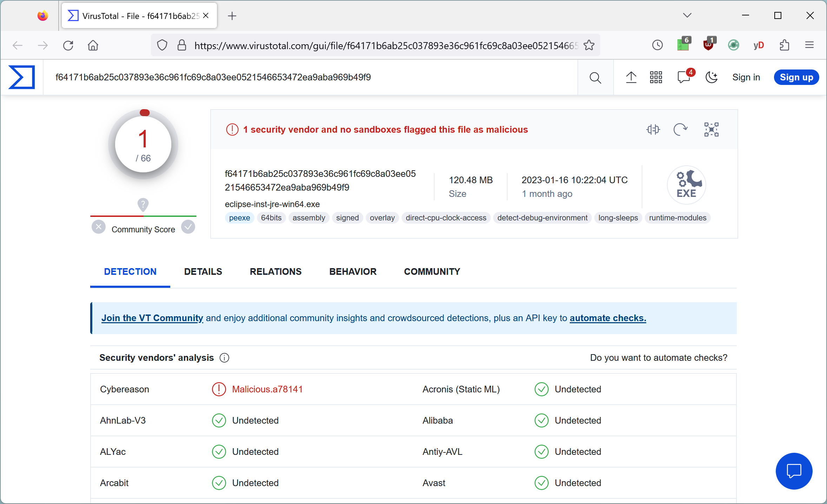Click the community score question mark pin
The width and height of the screenshot is (827, 504).
143,205
